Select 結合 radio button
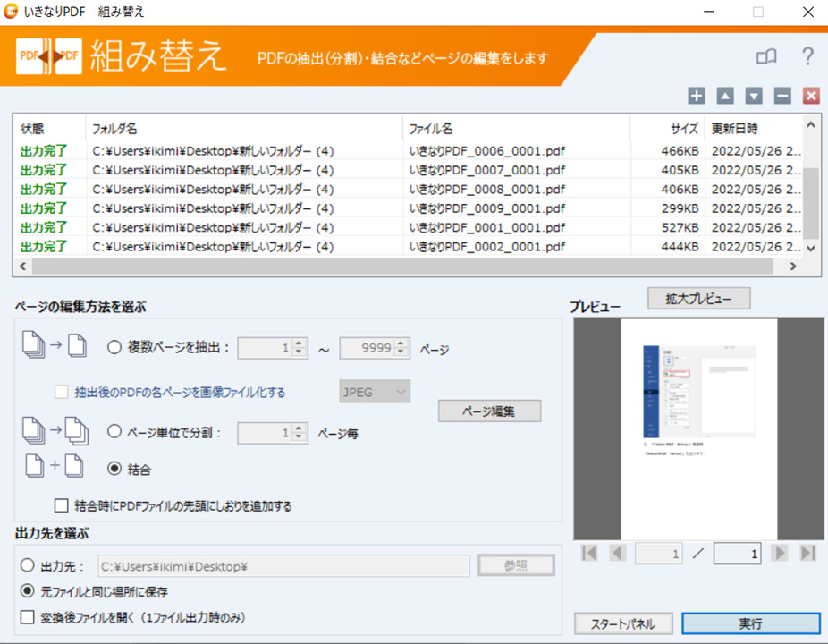828x644 pixels. 114,469
